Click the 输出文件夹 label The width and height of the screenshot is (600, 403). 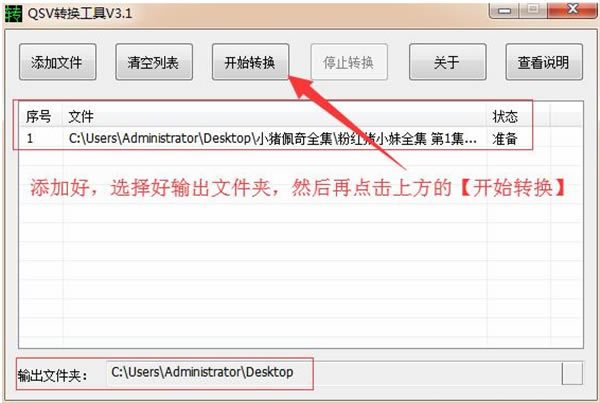point(52,376)
